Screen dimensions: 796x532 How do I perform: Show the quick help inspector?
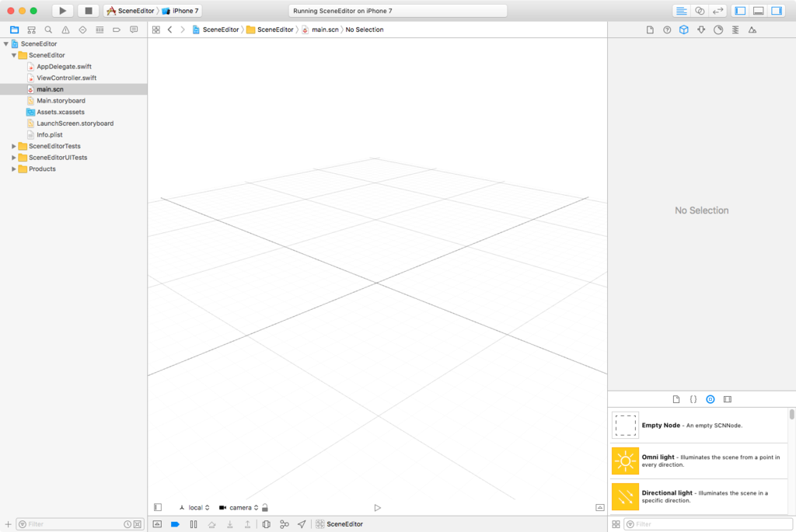click(x=667, y=30)
